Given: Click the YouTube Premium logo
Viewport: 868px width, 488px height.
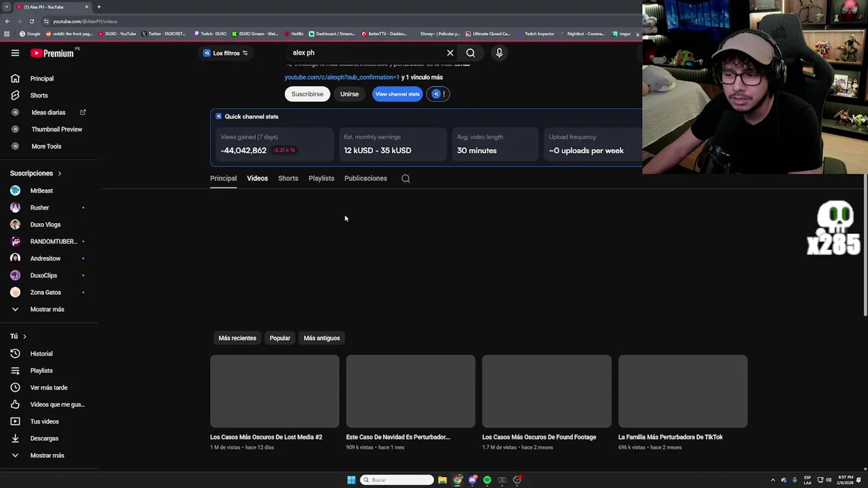Looking at the screenshot, I should coord(52,53).
